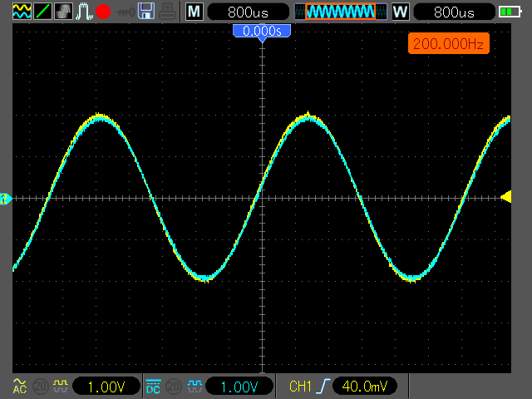
Task: Click the red record/stop indicator
Action: [104, 12]
